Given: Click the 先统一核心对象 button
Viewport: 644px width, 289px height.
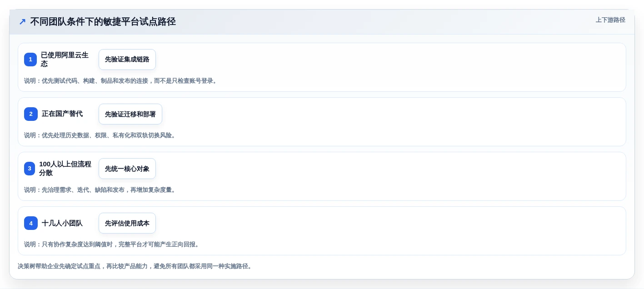Looking at the screenshot, I should click(x=127, y=169).
